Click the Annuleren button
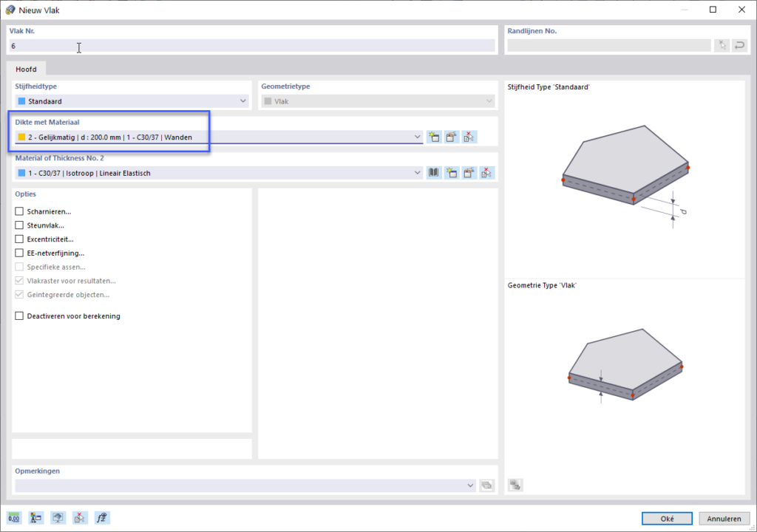Screen dimensions: 757x532 [724, 519]
